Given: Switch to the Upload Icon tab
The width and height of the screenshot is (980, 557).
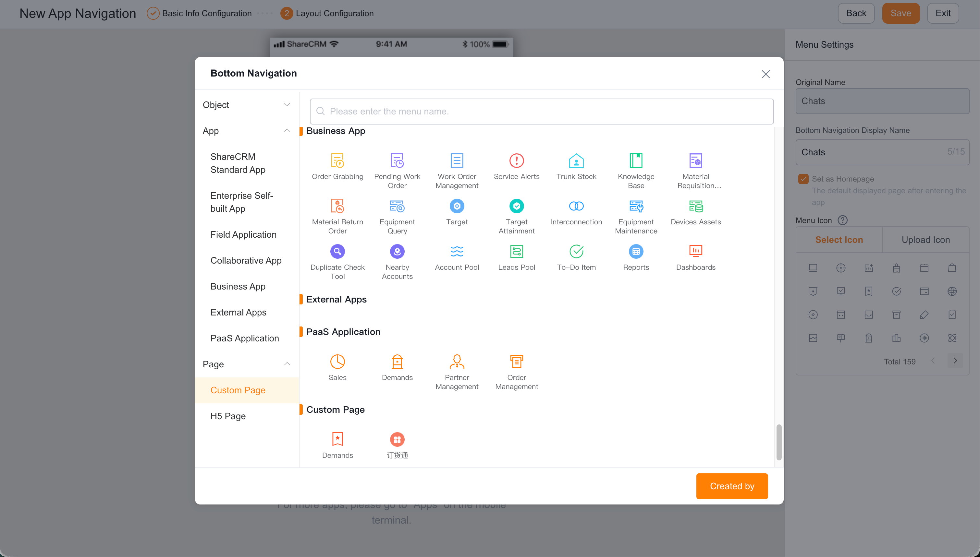Looking at the screenshot, I should (x=925, y=240).
